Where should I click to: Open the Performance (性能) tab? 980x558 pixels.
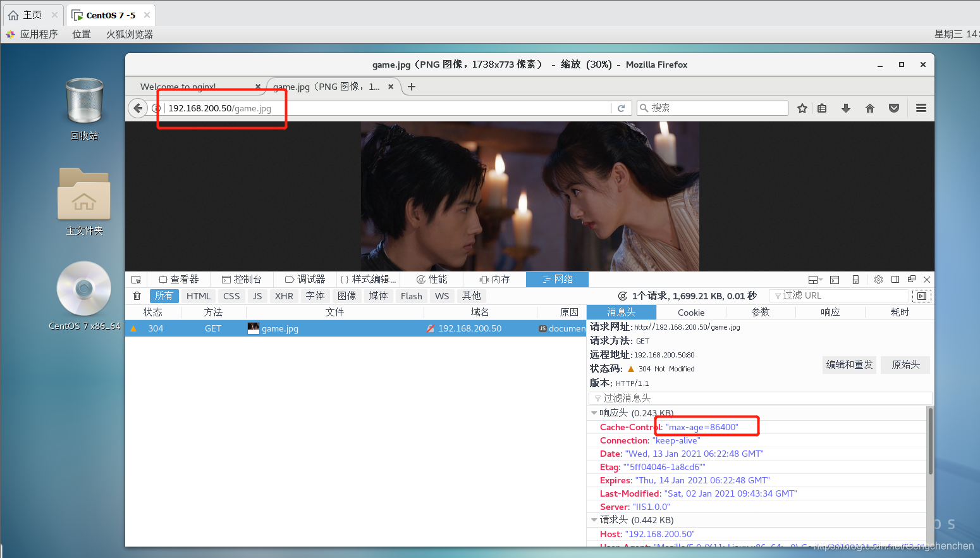point(431,280)
